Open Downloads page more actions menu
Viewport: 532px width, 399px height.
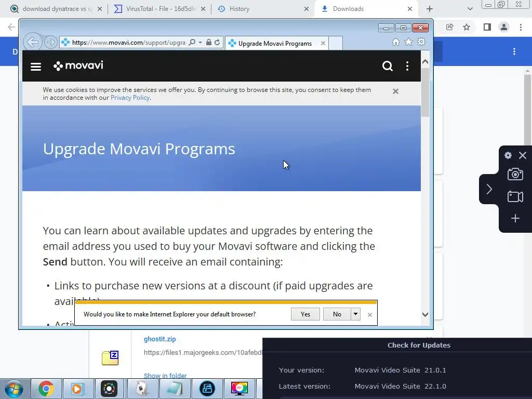click(514, 51)
